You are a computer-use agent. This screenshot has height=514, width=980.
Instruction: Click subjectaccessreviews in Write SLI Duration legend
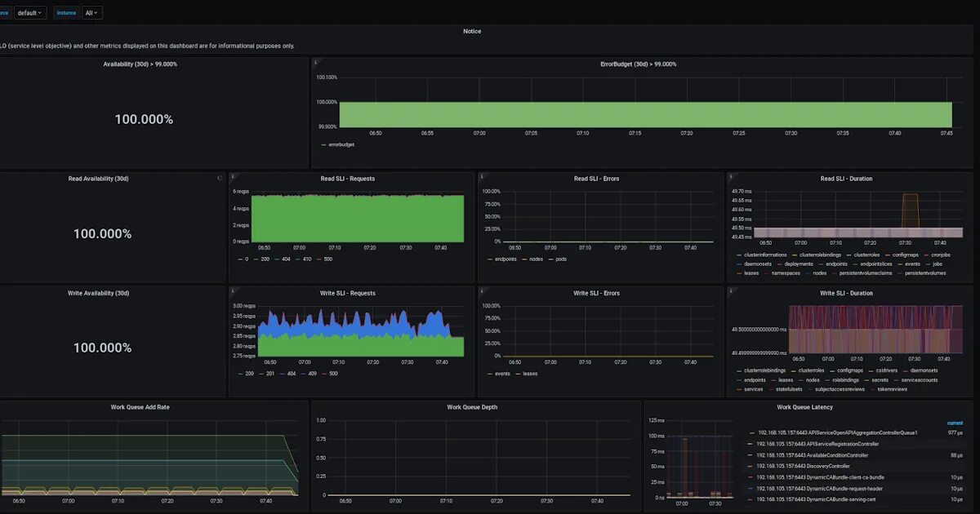[x=840, y=389]
